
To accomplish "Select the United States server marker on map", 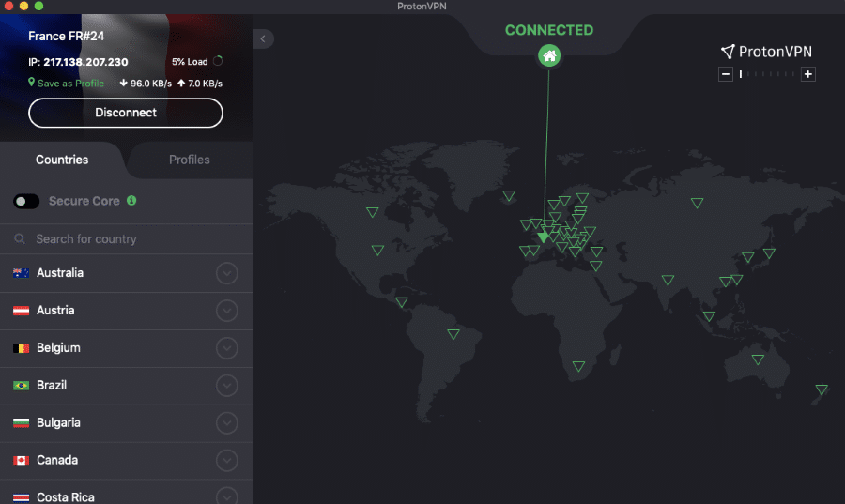I will [377, 251].
